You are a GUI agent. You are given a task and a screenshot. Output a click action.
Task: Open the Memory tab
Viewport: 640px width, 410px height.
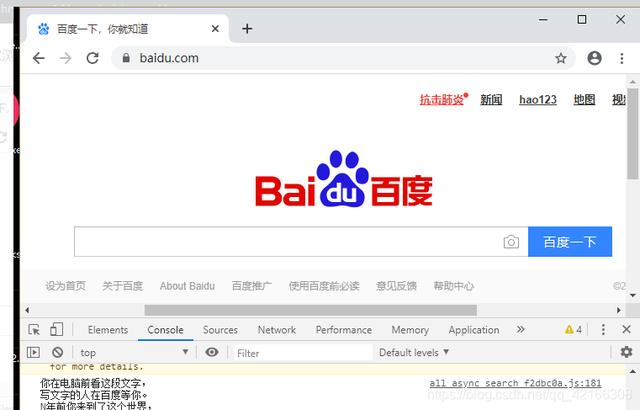click(x=410, y=330)
